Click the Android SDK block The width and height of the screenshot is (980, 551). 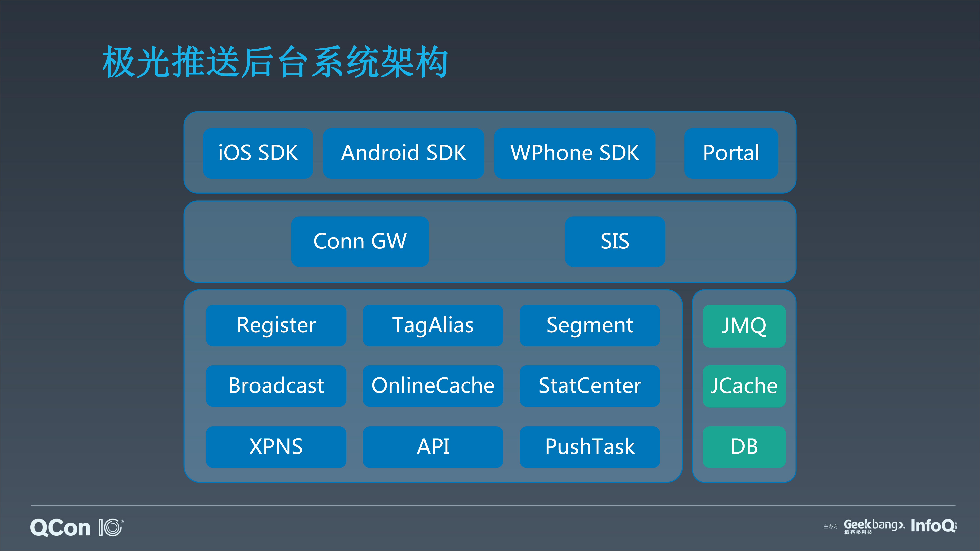404,153
